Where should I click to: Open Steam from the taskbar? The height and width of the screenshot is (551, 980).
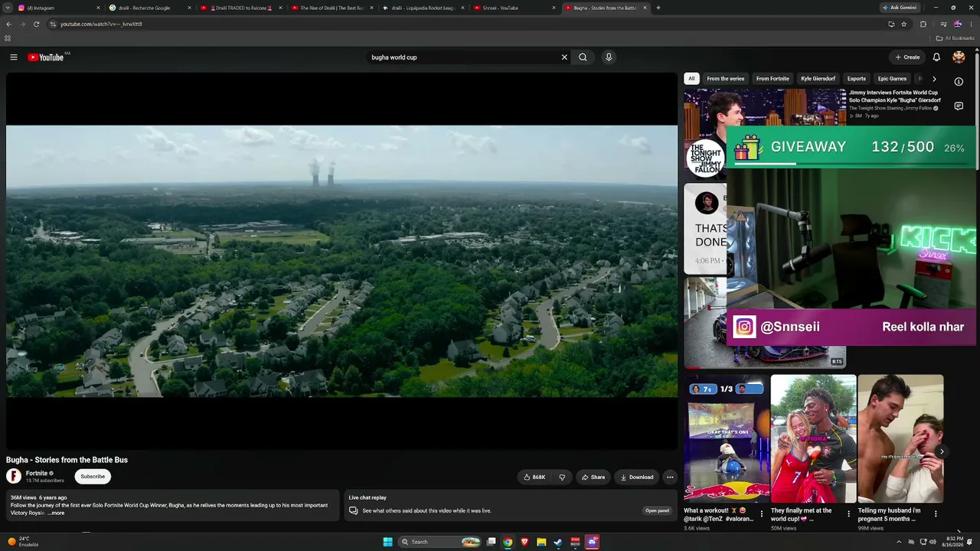tap(558, 542)
